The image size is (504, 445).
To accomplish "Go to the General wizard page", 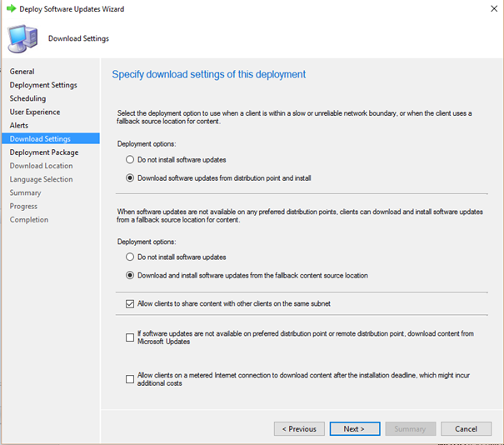I will coord(22,72).
